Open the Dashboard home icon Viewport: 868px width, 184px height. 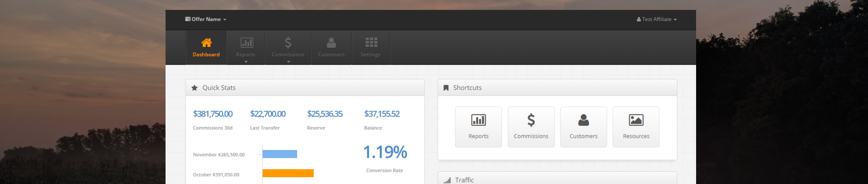click(x=206, y=43)
